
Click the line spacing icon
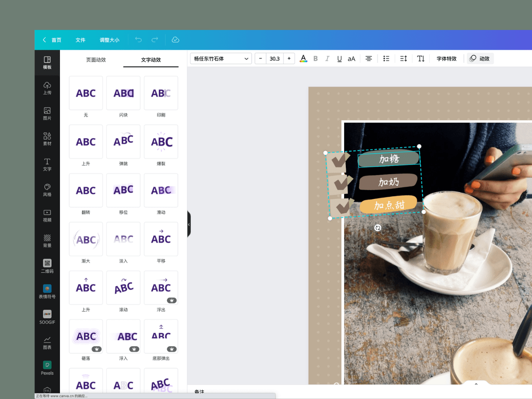click(x=404, y=59)
